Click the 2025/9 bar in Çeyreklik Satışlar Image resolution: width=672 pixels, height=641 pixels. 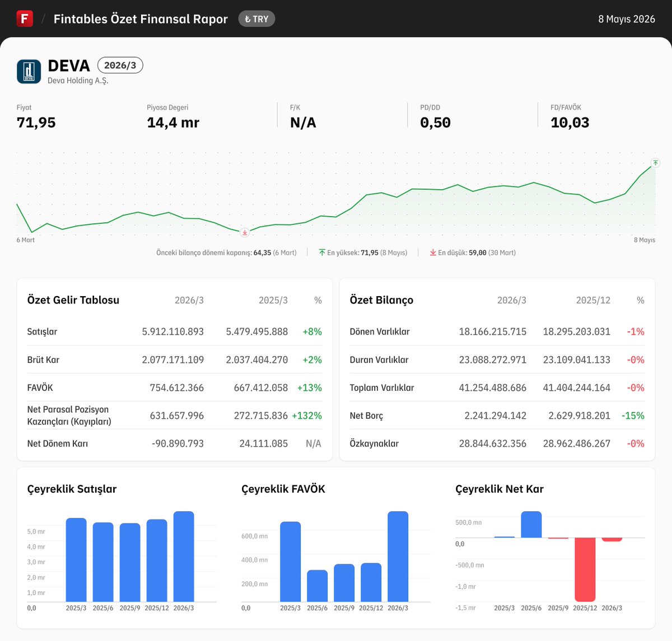point(130,563)
